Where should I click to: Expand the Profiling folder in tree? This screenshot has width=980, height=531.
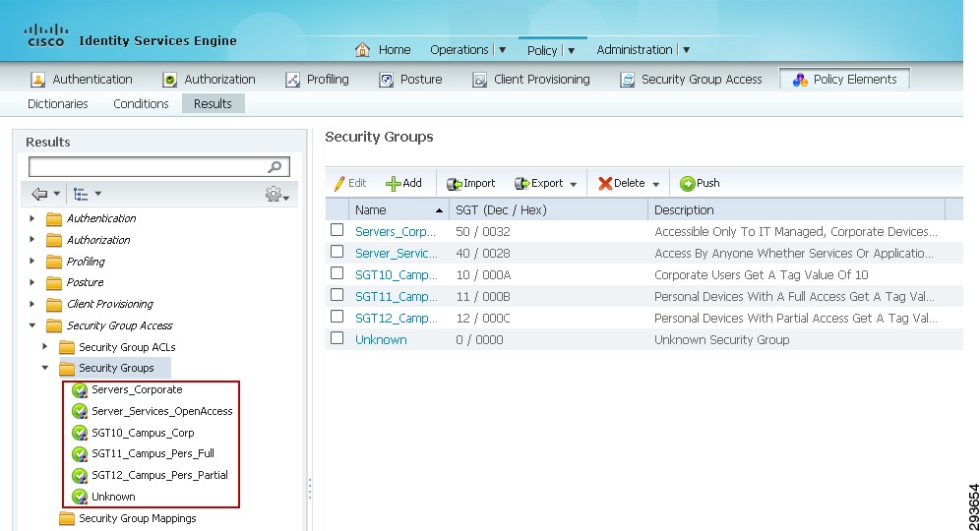pyautogui.click(x=31, y=262)
